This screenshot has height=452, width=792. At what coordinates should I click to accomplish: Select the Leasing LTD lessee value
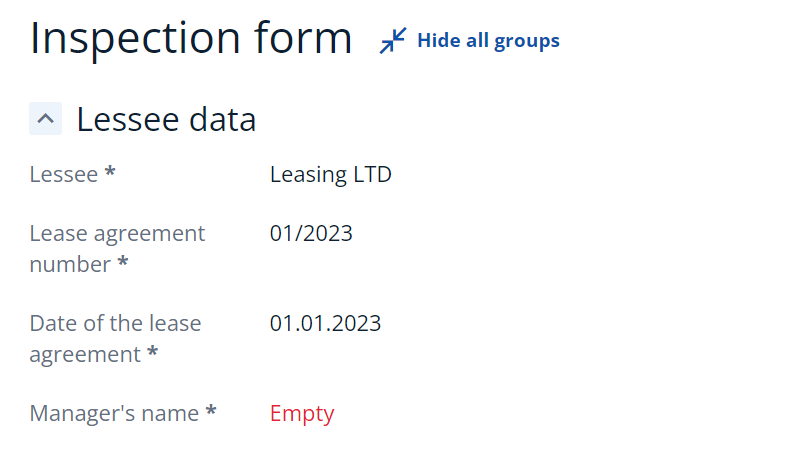[x=331, y=175]
